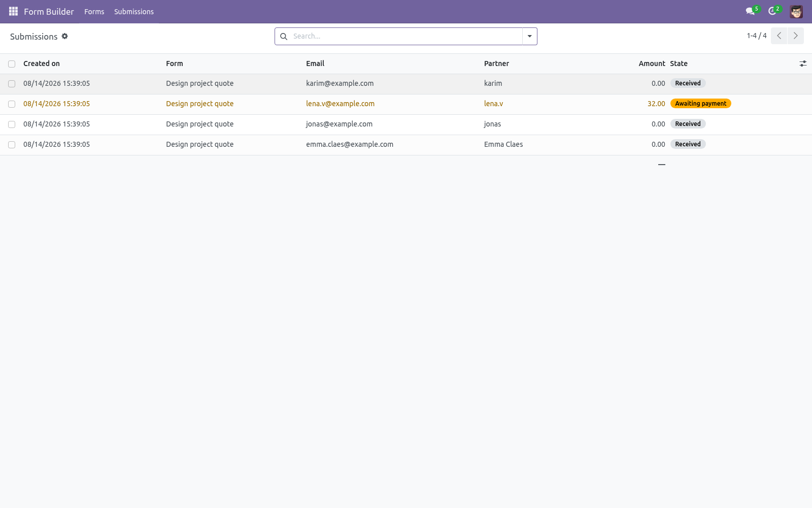Check the karim@example.com row checkbox
This screenshot has height=508, width=812.
tap(12, 84)
